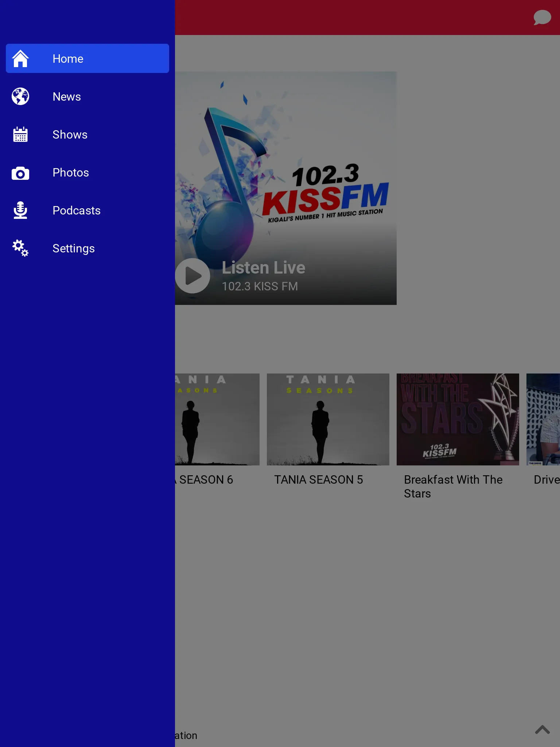This screenshot has width=560, height=747.
Task: Open Breakfast With The Stars thumbnail
Action: pos(458,419)
